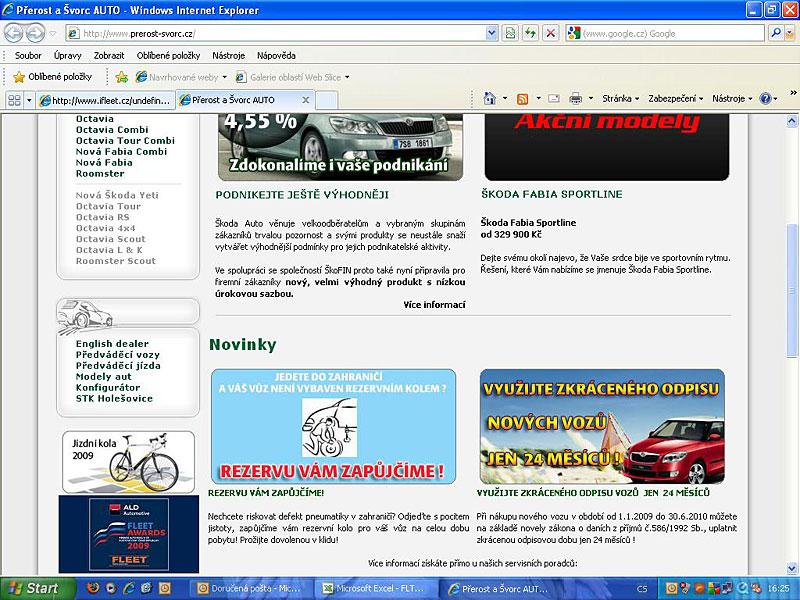Click the ŠKODA FABIA SPORTLINE heading
Viewport: 800px width, 600px height.
point(552,194)
